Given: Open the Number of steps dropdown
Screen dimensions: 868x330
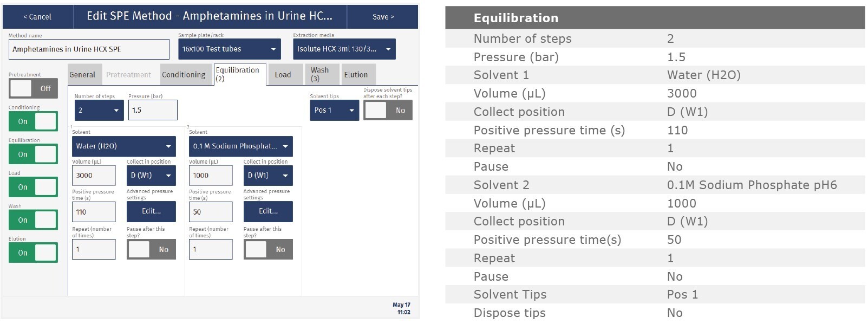Looking at the screenshot, I should pyautogui.click(x=99, y=111).
